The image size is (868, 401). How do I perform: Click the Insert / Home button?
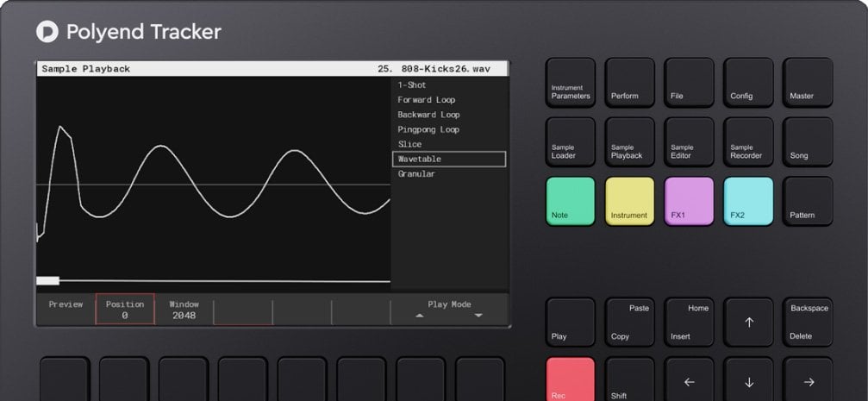click(689, 322)
